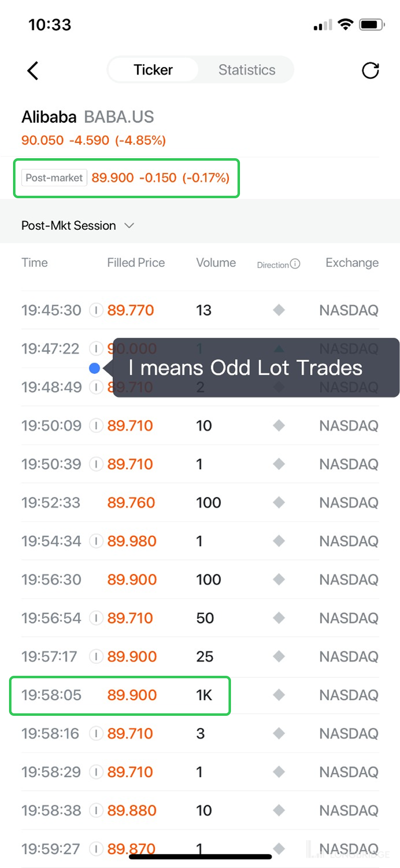Refresh the ticker data
Viewport: 400px width, 868px height.
370,71
